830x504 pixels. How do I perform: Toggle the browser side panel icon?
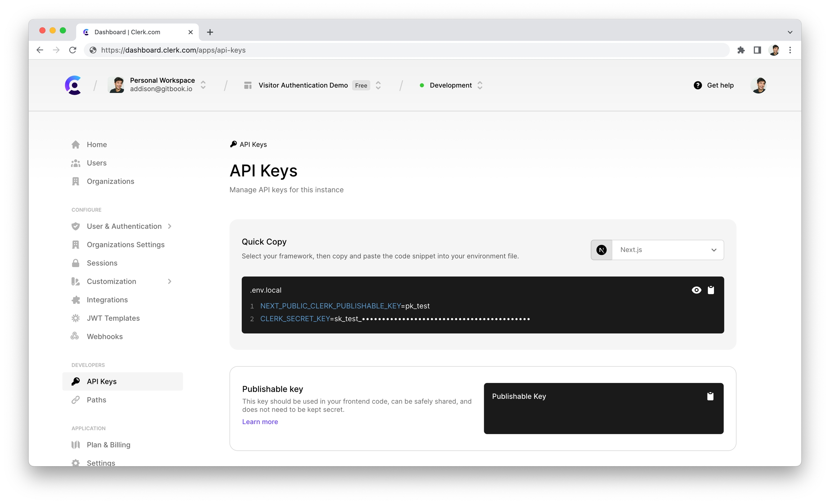[757, 50]
